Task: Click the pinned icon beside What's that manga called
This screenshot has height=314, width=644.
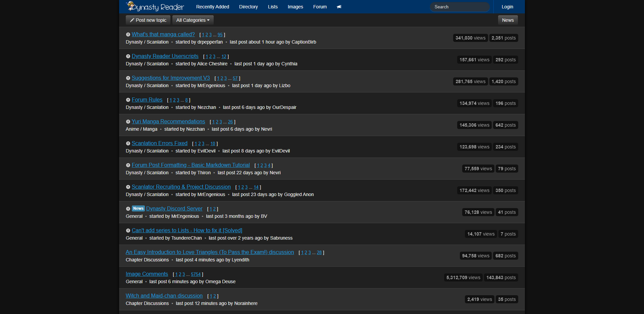Action: [x=128, y=35]
